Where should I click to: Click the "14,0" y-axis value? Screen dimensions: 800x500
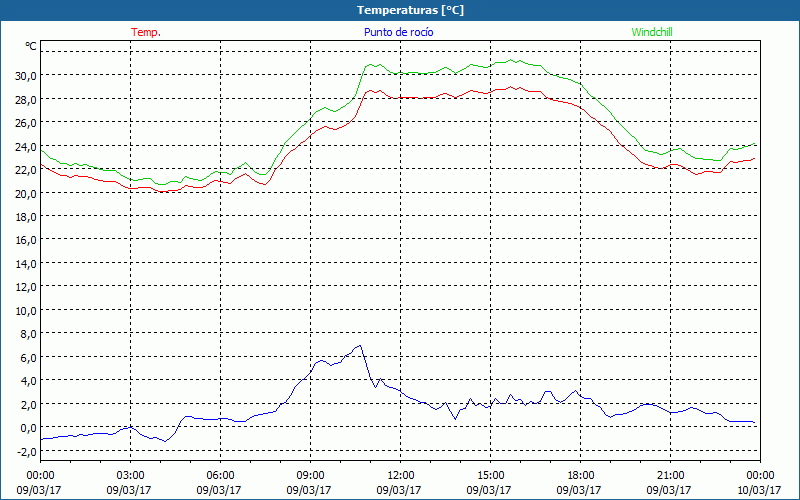click(25, 263)
